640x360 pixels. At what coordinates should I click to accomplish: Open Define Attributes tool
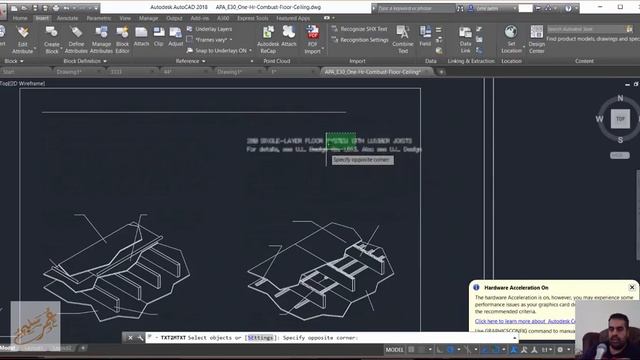tap(76, 40)
